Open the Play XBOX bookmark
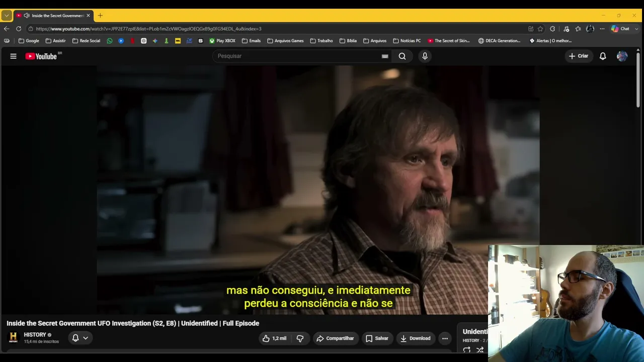This screenshot has width=644, height=362. click(222, 41)
